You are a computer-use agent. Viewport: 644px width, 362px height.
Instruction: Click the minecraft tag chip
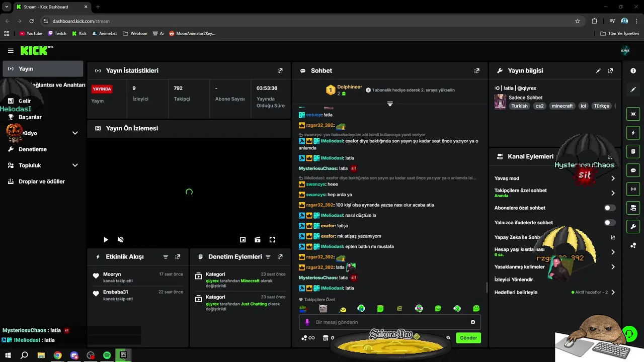click(562, 106)
